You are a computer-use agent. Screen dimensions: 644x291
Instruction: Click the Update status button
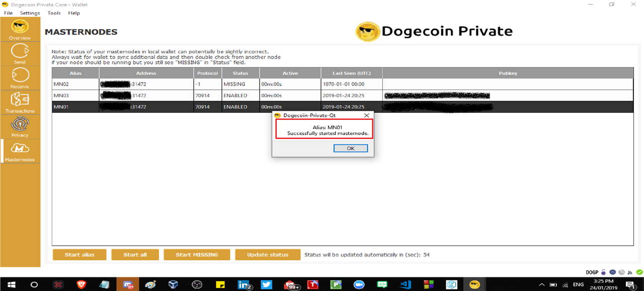click(268, 255)
